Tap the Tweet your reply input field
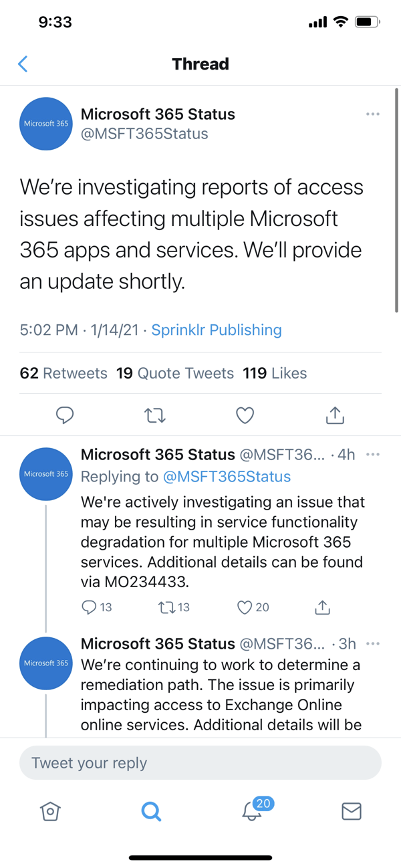Viewport: 401px width, 868px height. 200,762
